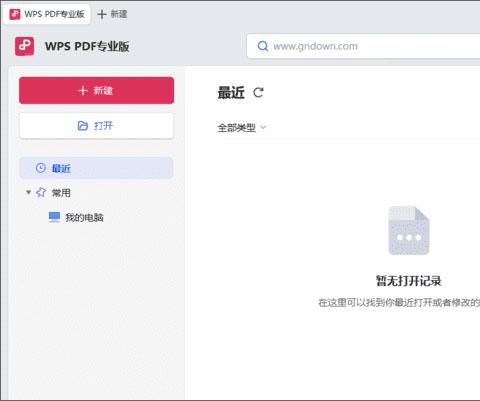Click the WPS PDF专业版 header title
Screen dimensions: 480x401
(87, 46)
